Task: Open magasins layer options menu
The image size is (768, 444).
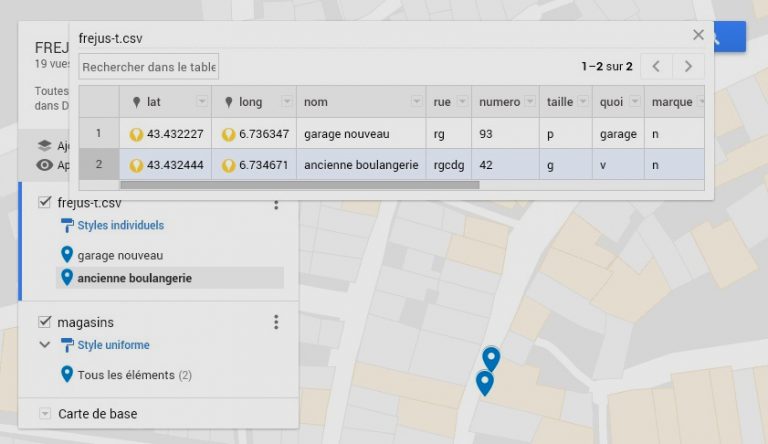Action: point(276,322)
